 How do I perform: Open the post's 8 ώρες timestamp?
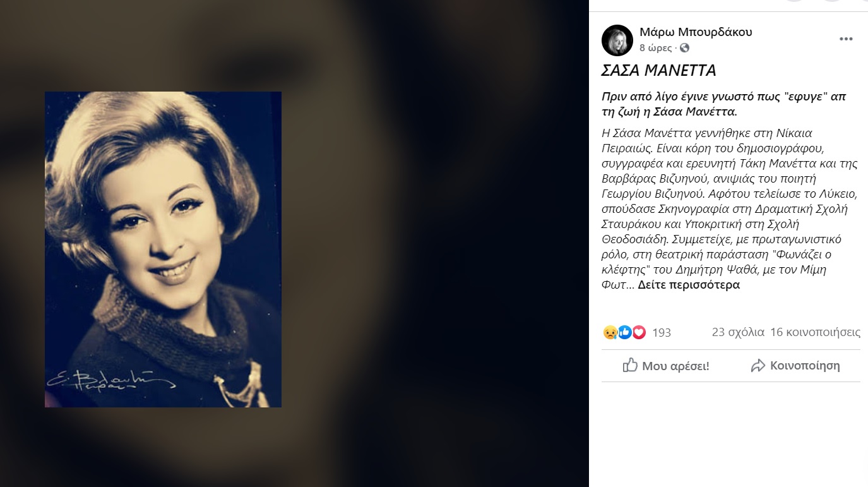(x=656, y=48)
